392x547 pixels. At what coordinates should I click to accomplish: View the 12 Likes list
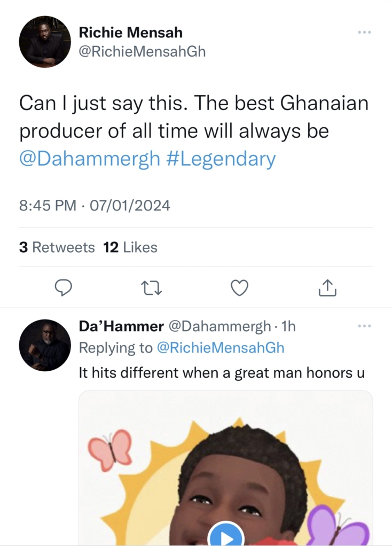coord(130,247)
